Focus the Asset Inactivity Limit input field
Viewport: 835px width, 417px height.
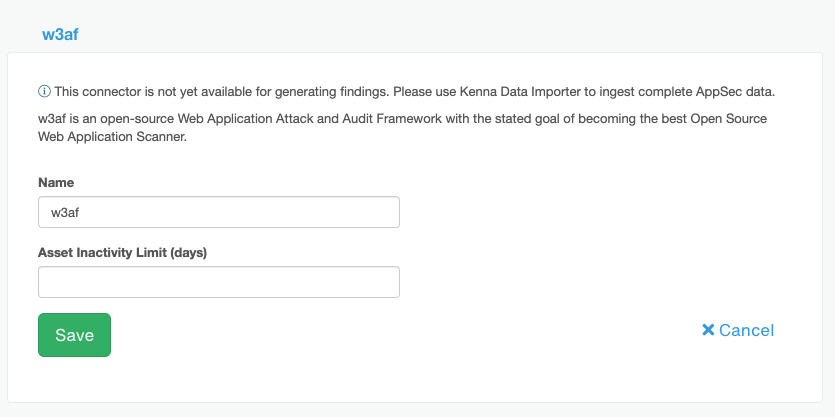[x=219, y=282]
